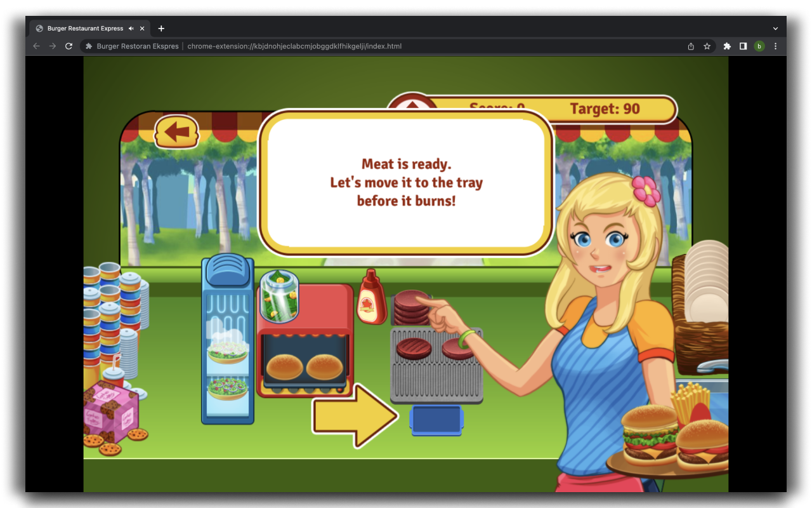Click the Extensions puzzle icon in Chrome toolbar
Image resolution: width=812 pixels, height=508 pixels.
tap(726, 46)
